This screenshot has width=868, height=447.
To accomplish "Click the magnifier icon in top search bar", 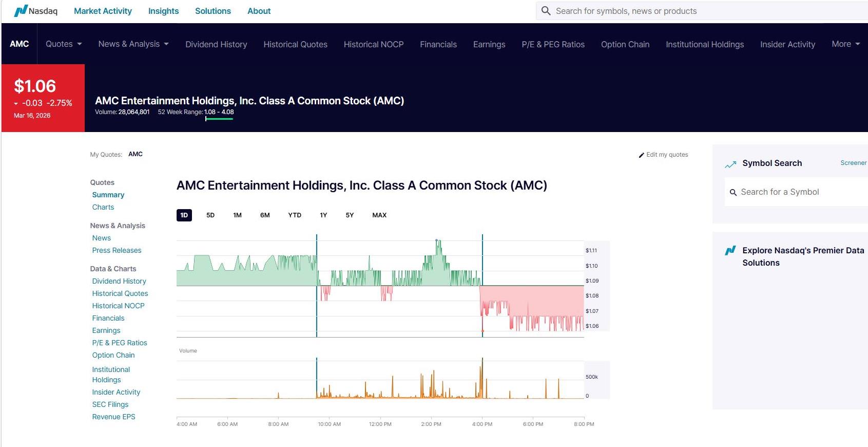I will [546, 11].
